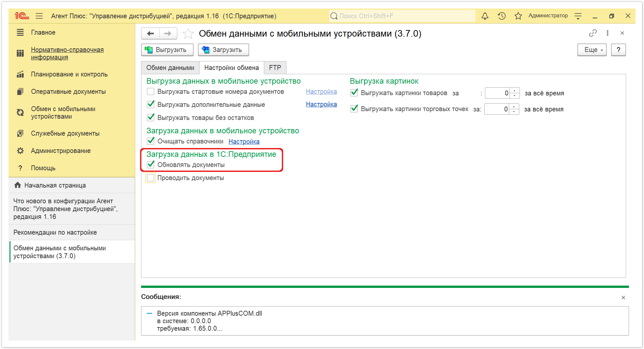This screenshot has width=644, height=349.
Task: Open the 1C logo main menu
Action: click(x=22, y=16)
